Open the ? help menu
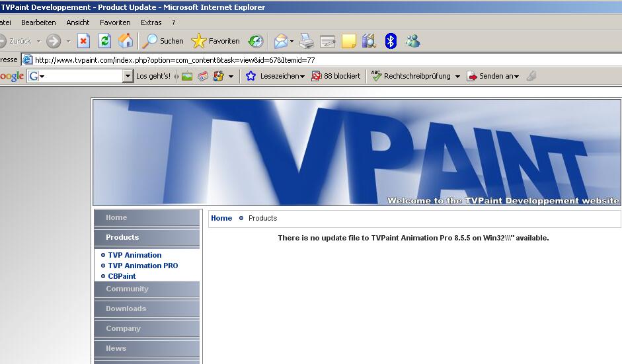 click(x=174, y=22)
